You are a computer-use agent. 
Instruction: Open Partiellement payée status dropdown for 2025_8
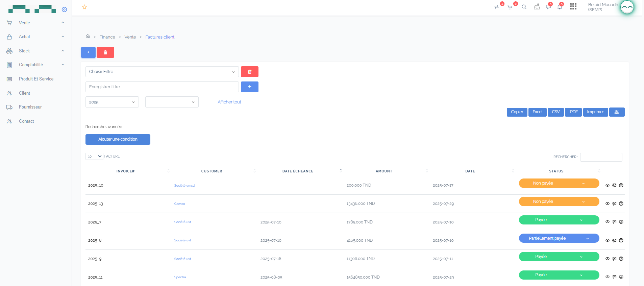(559, 238)
